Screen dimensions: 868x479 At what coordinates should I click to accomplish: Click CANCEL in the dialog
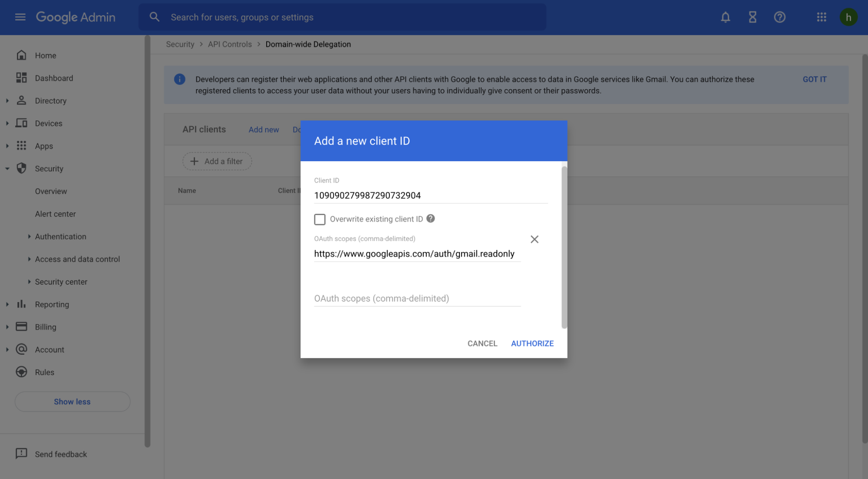(482, 343)
